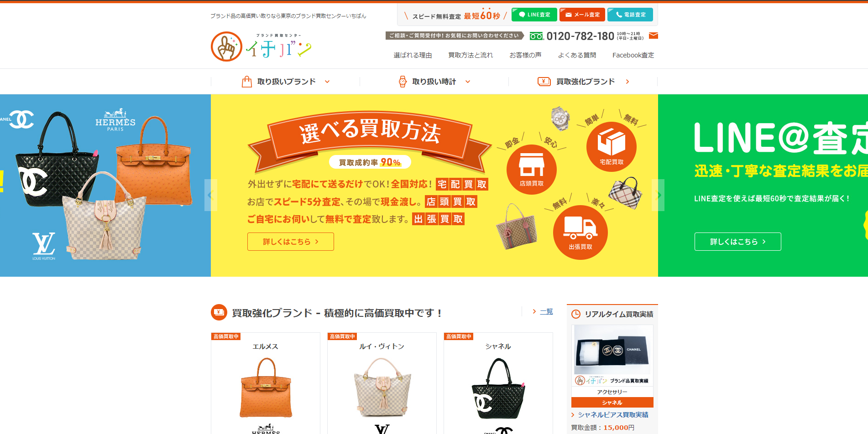Image resolution: width=868 pixels, height=434 pixels.
Task: Click the 宅配買取 box icon circle
Action: point(612,147)
